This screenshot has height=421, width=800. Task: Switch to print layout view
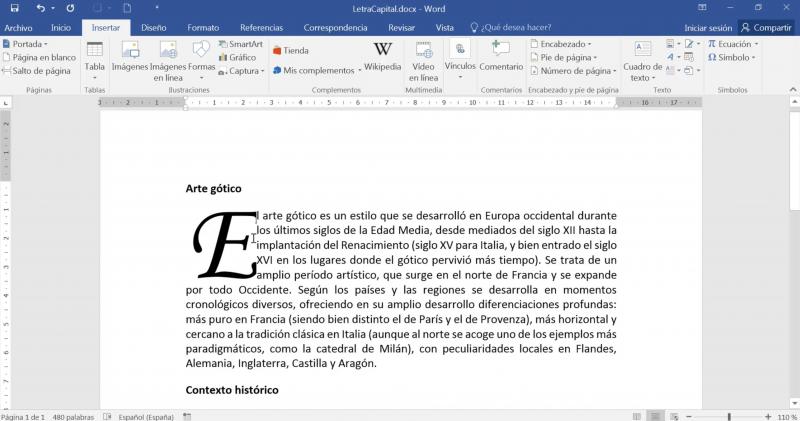(x=653, y=416)
